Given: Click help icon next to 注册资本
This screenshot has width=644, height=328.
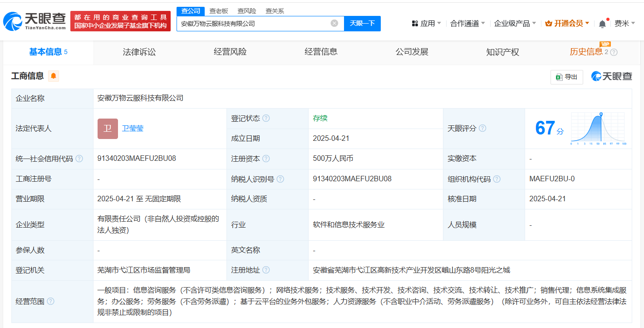Looking at the screenshot, I should point(266,159).
